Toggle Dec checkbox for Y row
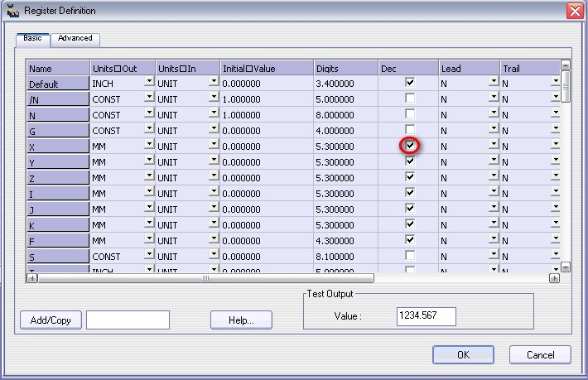 click(410, 161)
